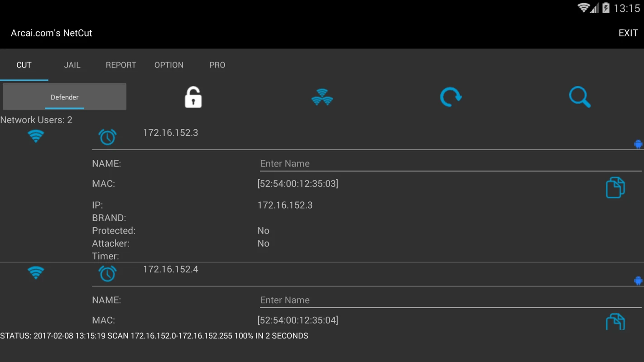
Task: Tap WiFi icon for 172.16.152.3
Action: [36, 136]
